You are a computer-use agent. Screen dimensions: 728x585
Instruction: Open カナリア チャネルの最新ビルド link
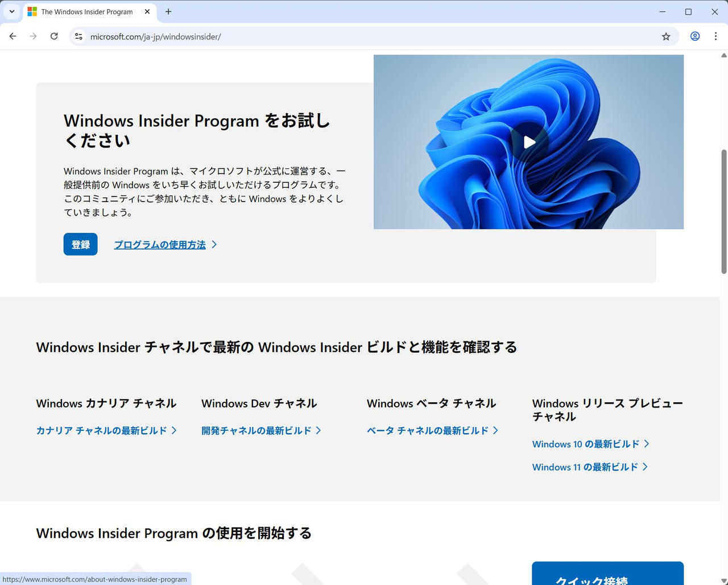[x=106, y=431]
